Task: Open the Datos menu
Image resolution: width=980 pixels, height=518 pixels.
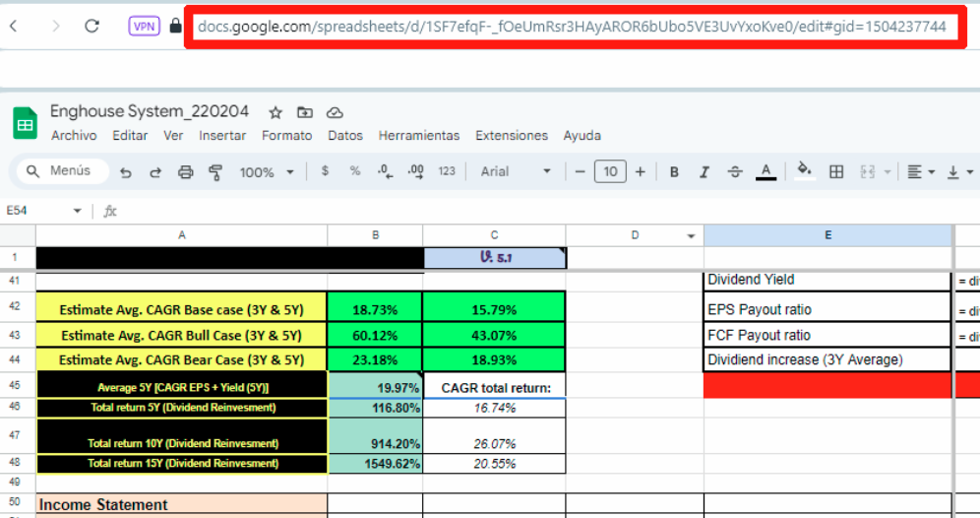Action: tap(345, 136)
